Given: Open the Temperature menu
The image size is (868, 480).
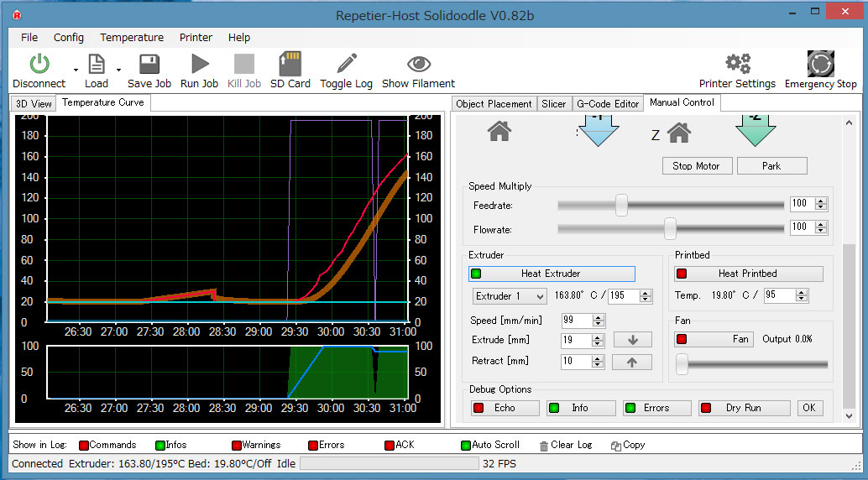Looking at the screenshot, I should (x=132, y=38).
